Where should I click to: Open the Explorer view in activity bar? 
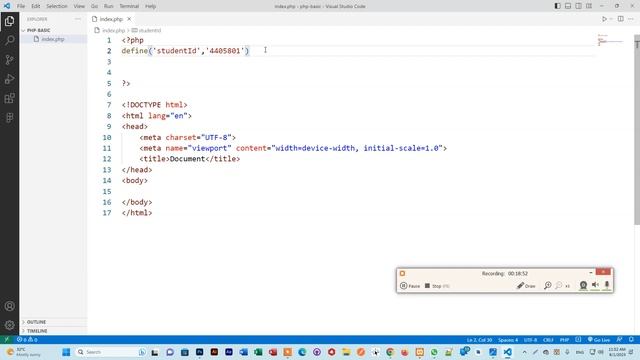click(9, 21)
